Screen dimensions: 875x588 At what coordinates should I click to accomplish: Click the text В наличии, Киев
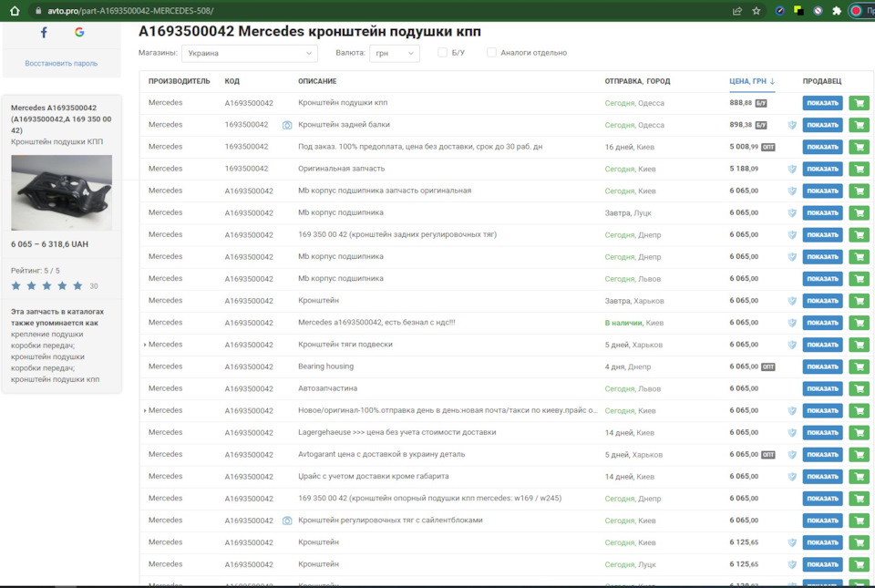(x=634, y=323)
